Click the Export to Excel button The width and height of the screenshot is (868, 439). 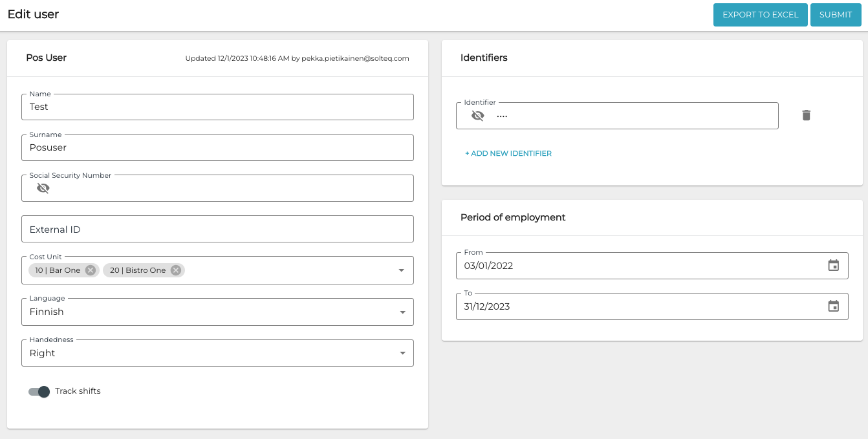coord(760,14)
